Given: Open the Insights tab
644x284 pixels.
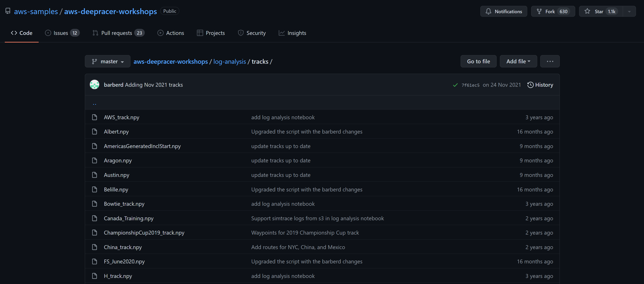Looking at the screenshot, I should coord(293,33).
